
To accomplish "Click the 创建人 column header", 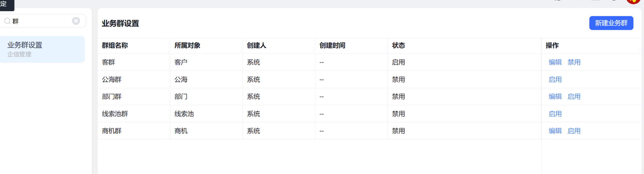I will click(257, 45).
